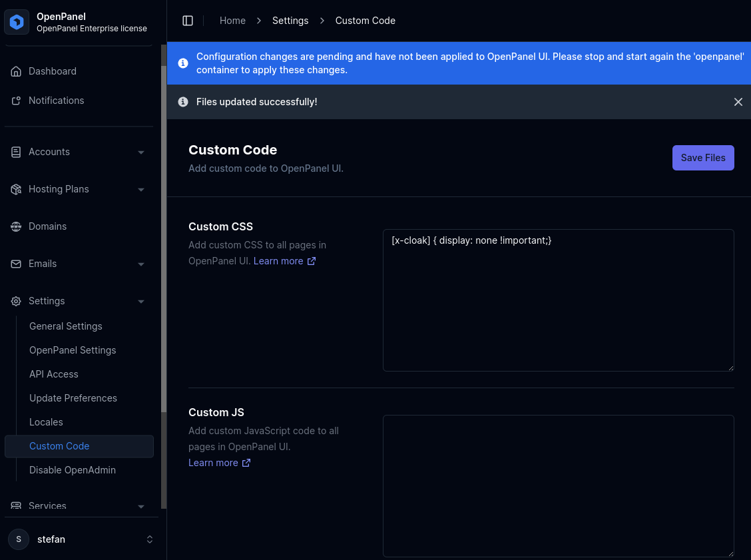Click the Domains globe icon
Image resolution: width=751 pixels, height=560 pixels.
point(16,226)
